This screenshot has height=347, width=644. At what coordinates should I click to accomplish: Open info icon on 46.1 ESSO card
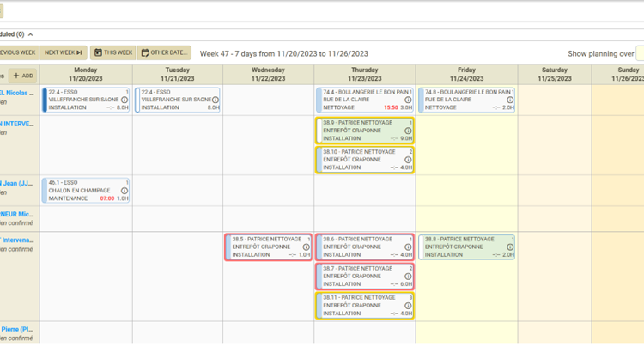coord(125,191)
